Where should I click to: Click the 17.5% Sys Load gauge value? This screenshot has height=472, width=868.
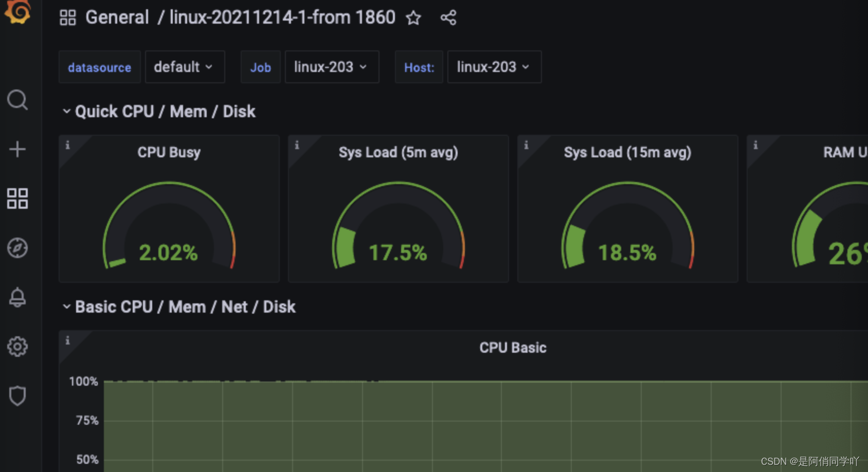point(397,252)
